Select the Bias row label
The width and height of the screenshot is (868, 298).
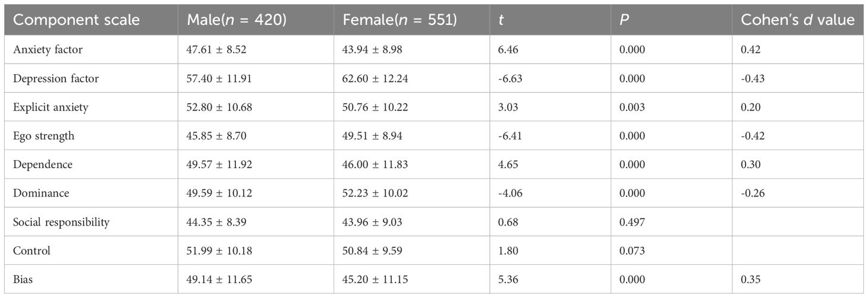pyautogui.click(x=23, y=280)
